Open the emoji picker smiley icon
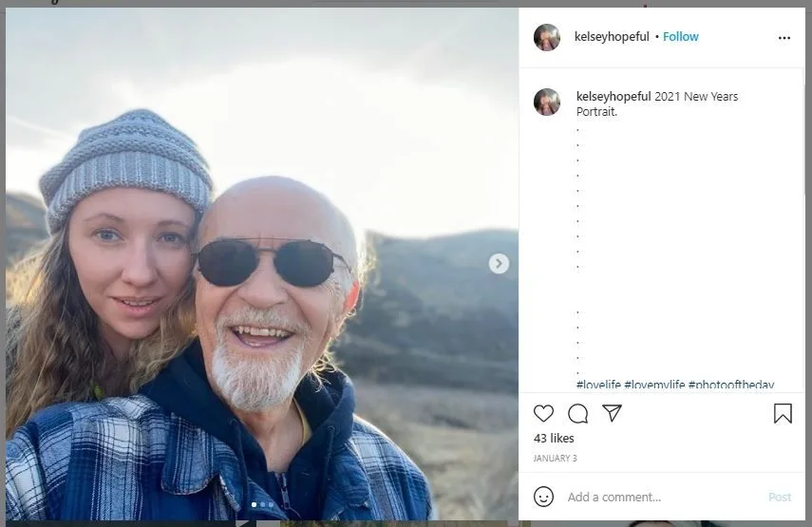The width and height of the screenshot is (812, 527). (543, 497)
